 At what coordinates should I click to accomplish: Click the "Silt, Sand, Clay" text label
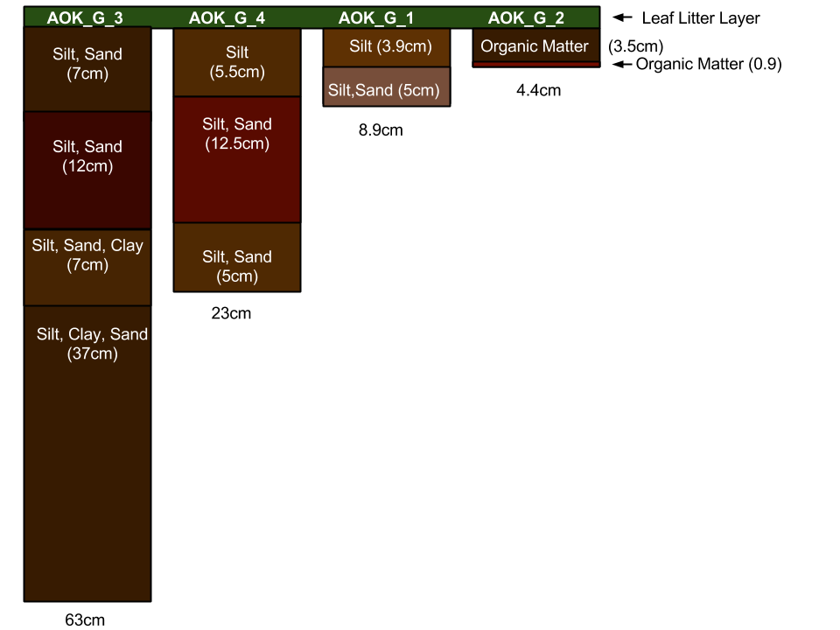87,246
